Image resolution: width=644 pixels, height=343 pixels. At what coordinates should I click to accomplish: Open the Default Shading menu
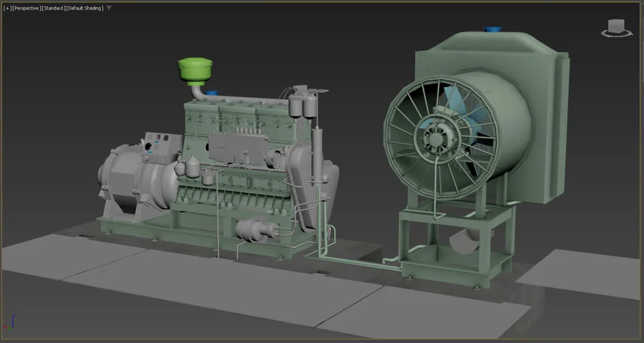[84, 8]
